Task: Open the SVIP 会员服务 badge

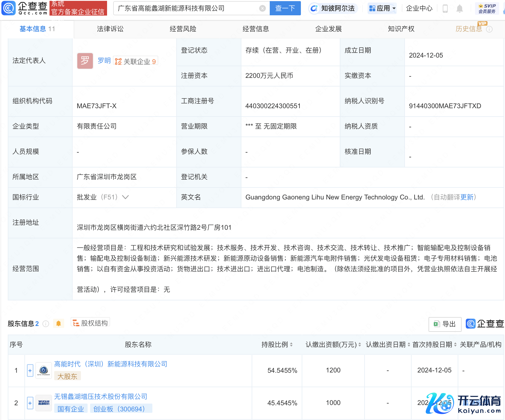Action: tap(487, 8)
